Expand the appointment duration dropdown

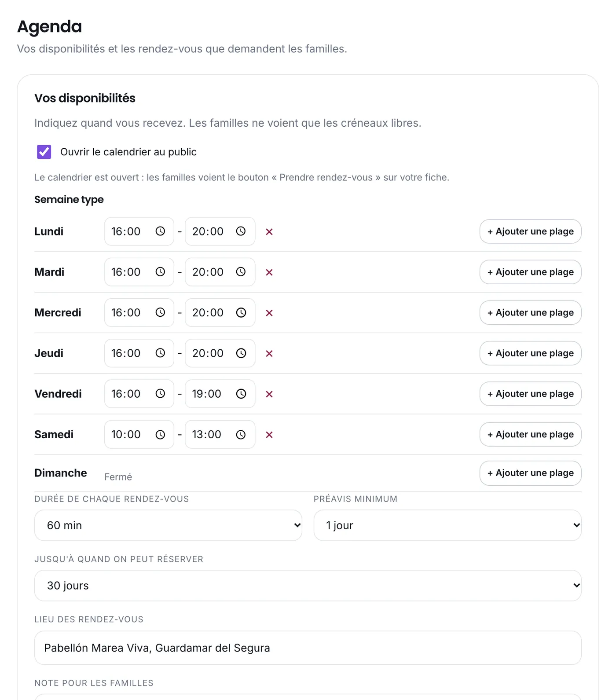(x=168, y=525)
